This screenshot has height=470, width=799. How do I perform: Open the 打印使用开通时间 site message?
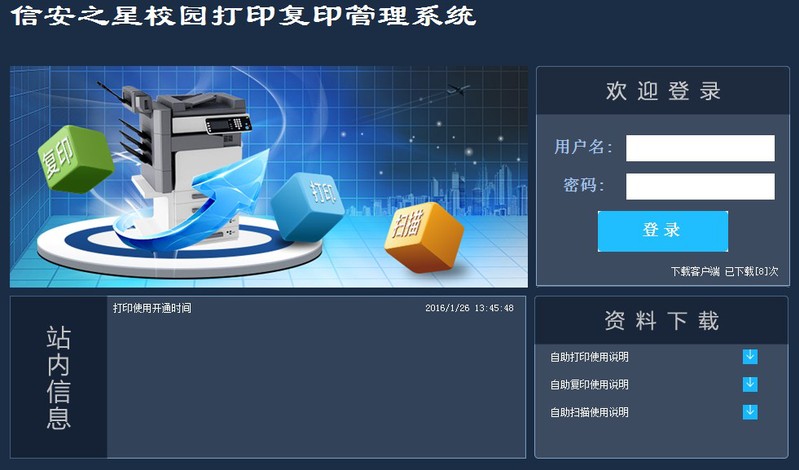[152, 308]
